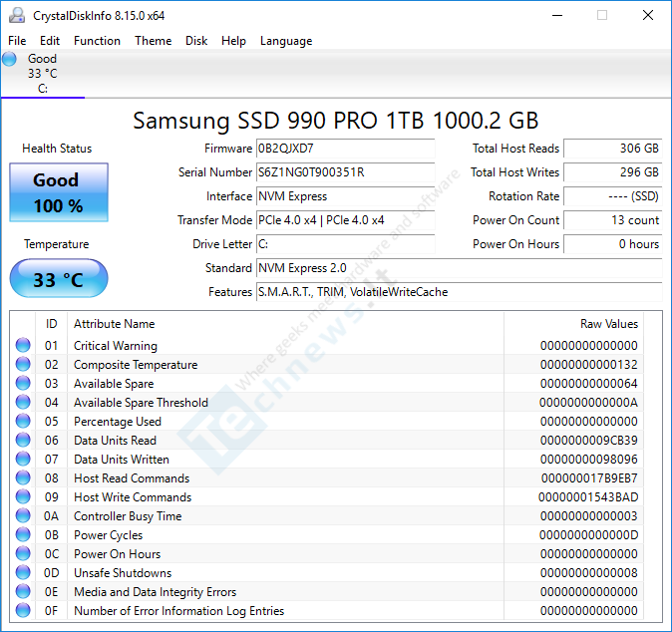The width and height of the screenshot is (672, 632).
Task: Click the status orb for Data Units Read
Action: click(23, 440)
